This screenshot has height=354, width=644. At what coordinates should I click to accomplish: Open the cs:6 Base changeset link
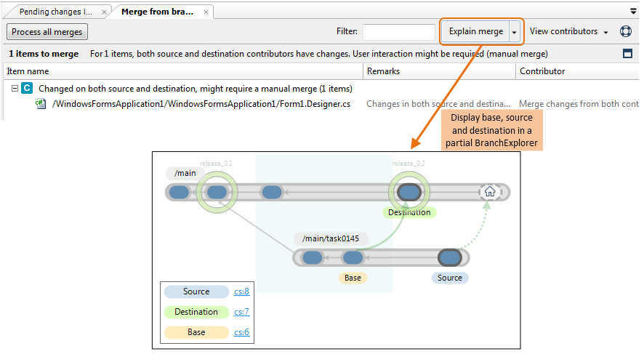[241, 332]
